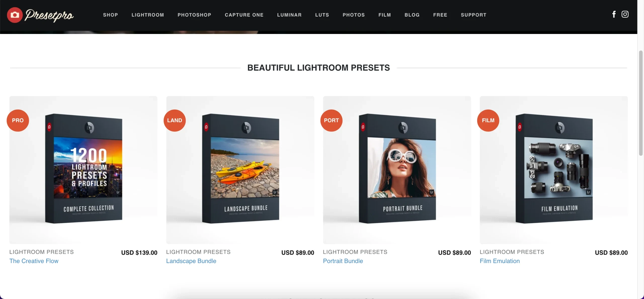
Task: Open the Portrait Bundle link
Action: (343, 261)
